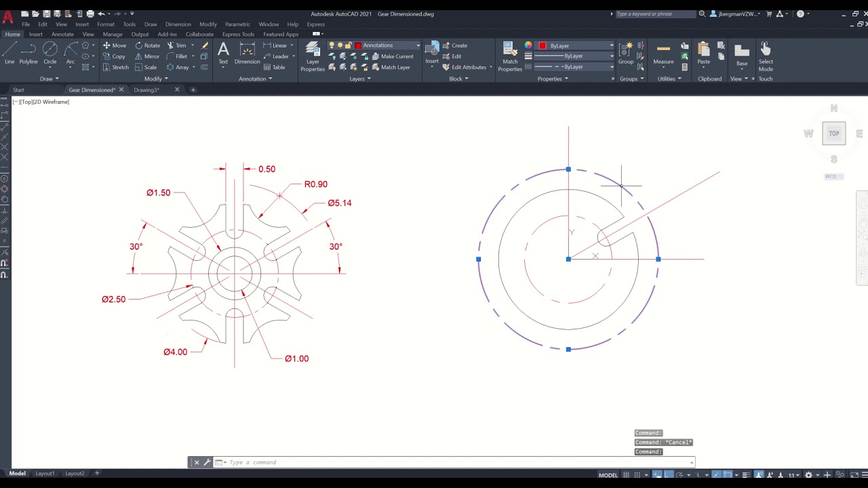The image size is (868, 488).
Task: Activate the Move command
Action: pyautogui.click(x=115, y=45)
